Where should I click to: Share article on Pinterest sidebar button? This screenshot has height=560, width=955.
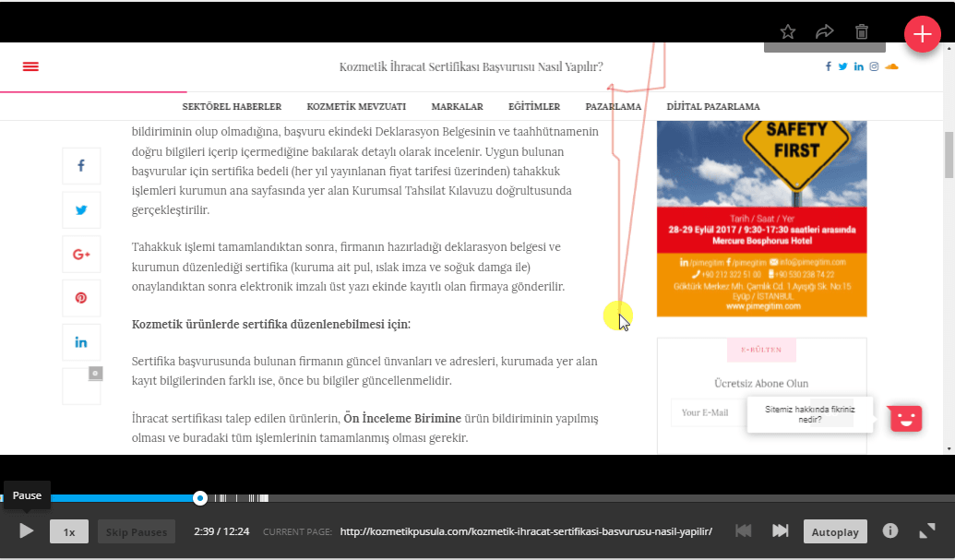click(81, 298)
